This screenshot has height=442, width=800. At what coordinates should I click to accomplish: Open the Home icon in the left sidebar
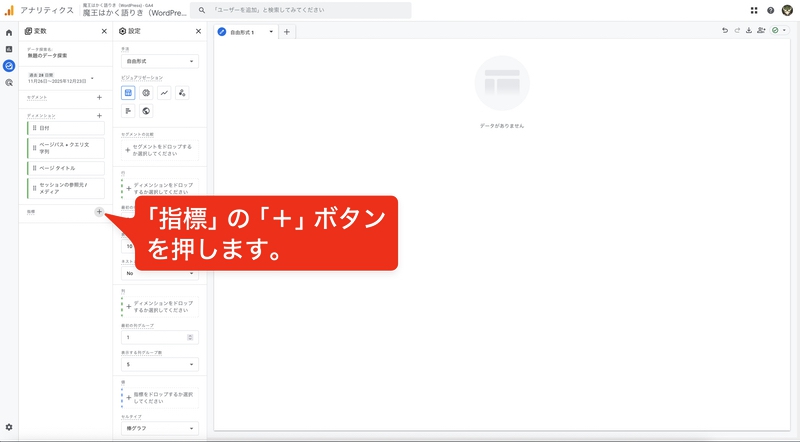[9, 33]
